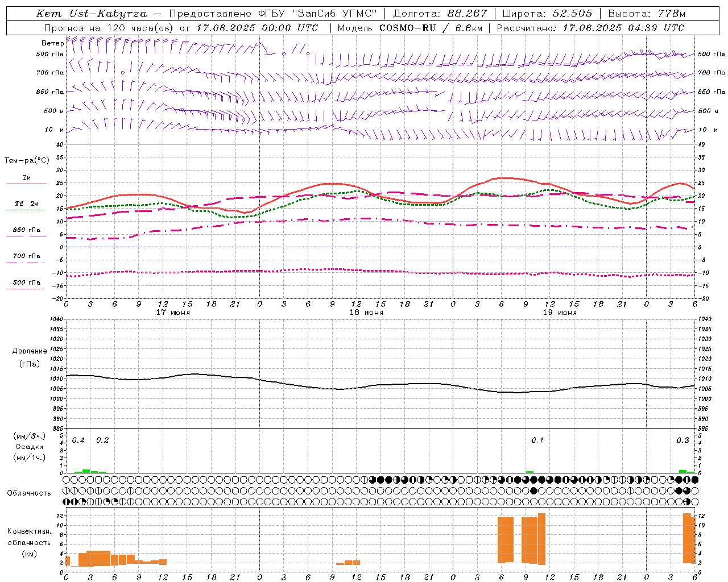This screenshot has height=582, width=728.
Task: Click the precipitation value 0.3
Action: tap(682, 440)
